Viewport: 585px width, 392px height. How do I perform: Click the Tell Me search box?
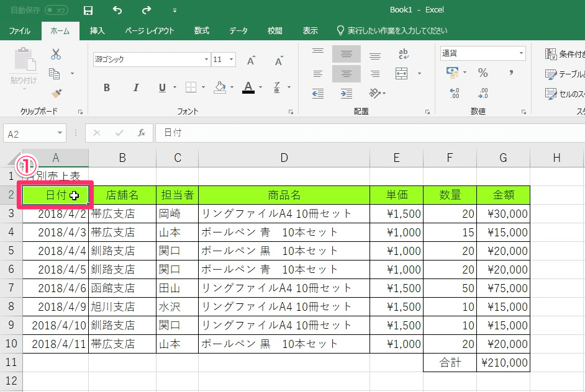392,31
